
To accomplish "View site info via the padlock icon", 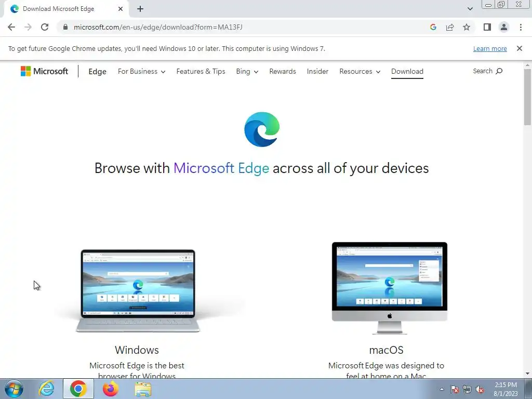I will pos(65,27).
